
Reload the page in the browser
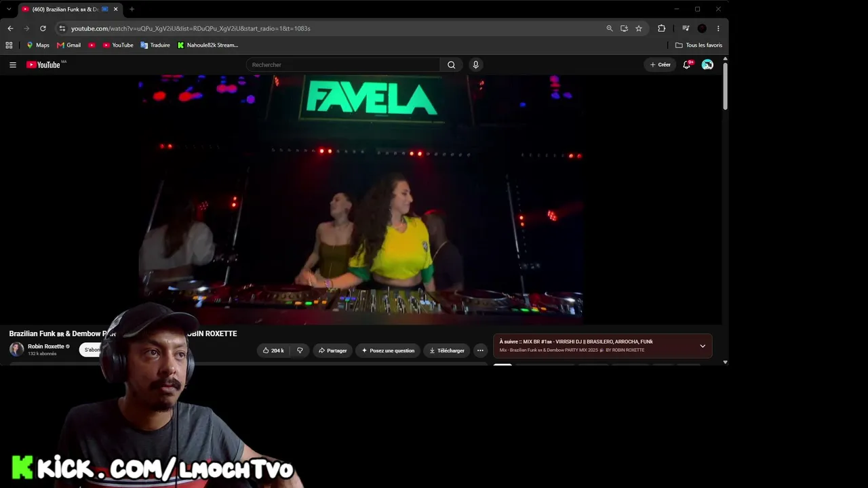point(43,28)
